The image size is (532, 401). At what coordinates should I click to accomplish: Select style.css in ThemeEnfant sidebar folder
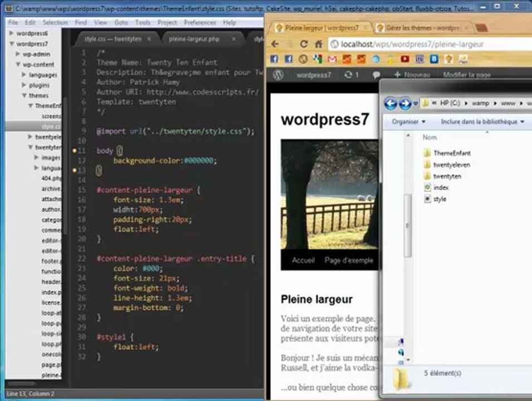click(51, 126)
